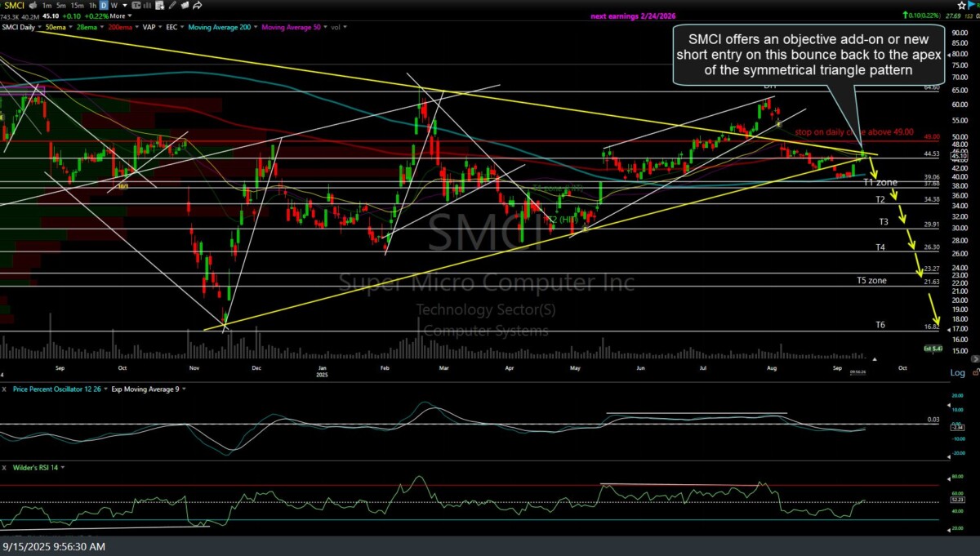Switch to the W weekly timeframe

114,6
